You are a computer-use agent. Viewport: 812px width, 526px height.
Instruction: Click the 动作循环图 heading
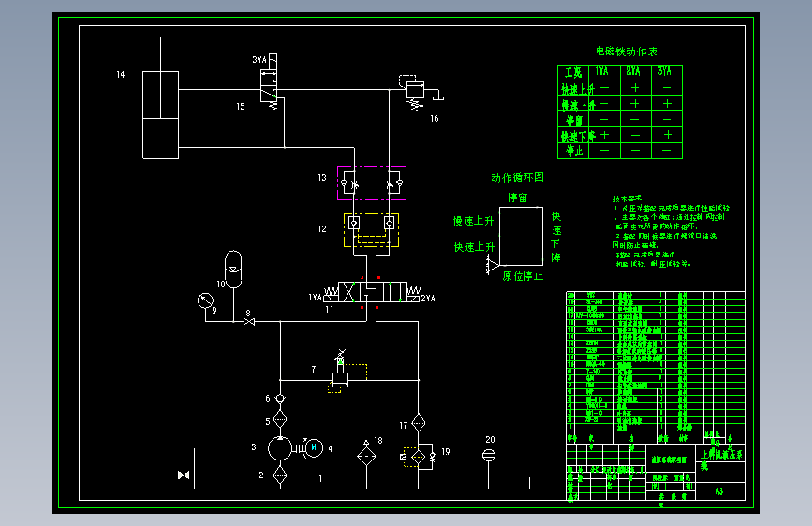[x=517, y=178]
